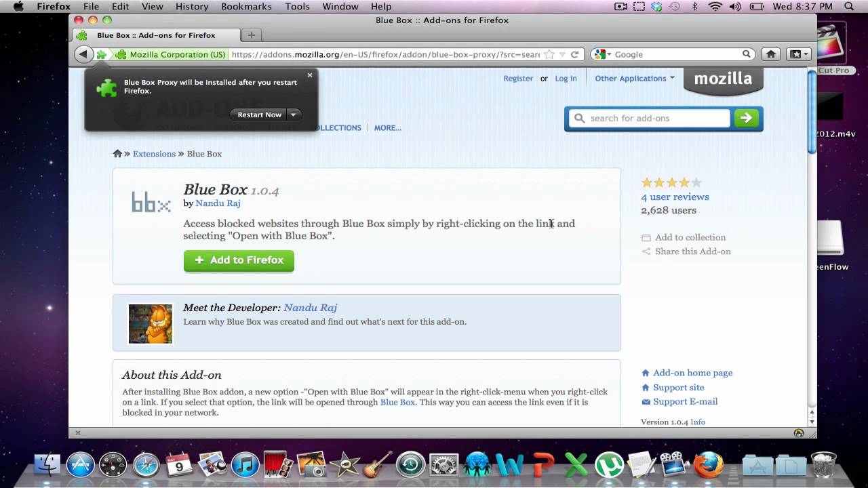Click the volume icon in menu bar
The height and width of the screenshot is (488, 868).
coord(735,7)
